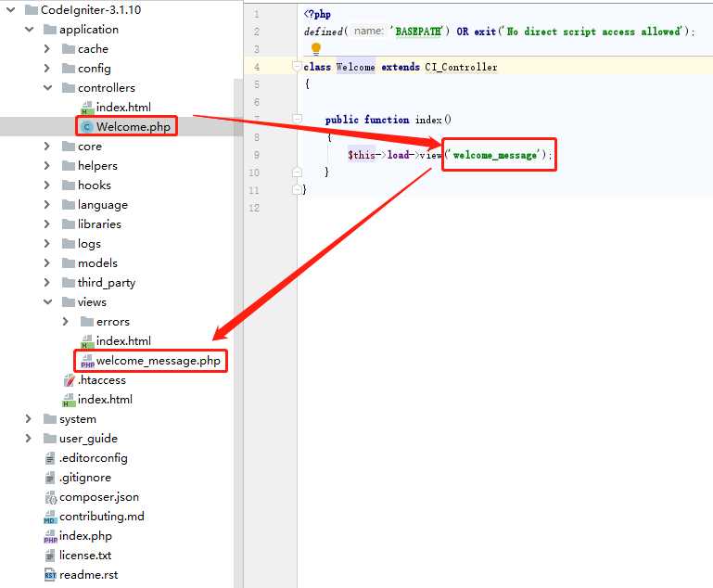Click the CodeIgniter-3.1.10 folder icon

[x=32, y=9]
